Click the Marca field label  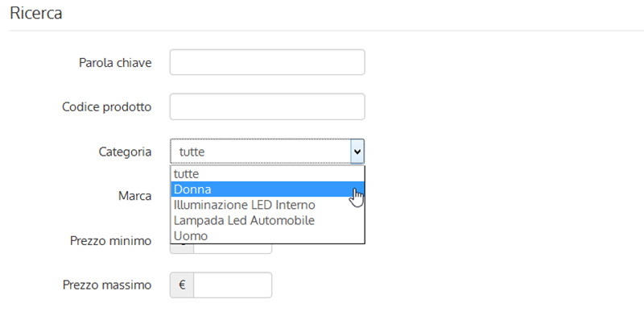coord(135,196)
